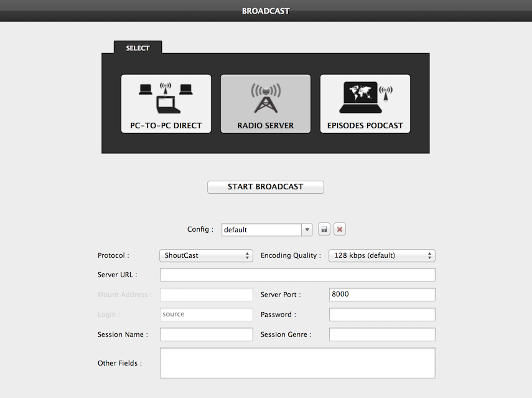Click the 'Session Genre :' label
This screenshot has width=532, height=398.
coord(286,334)
